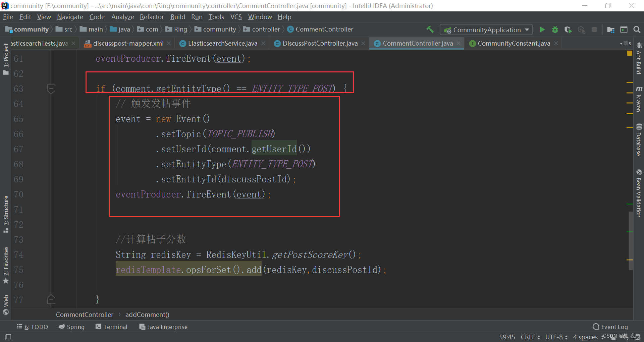Open the Project tool window
Screen dimensions: 644x342
point(6,59)
